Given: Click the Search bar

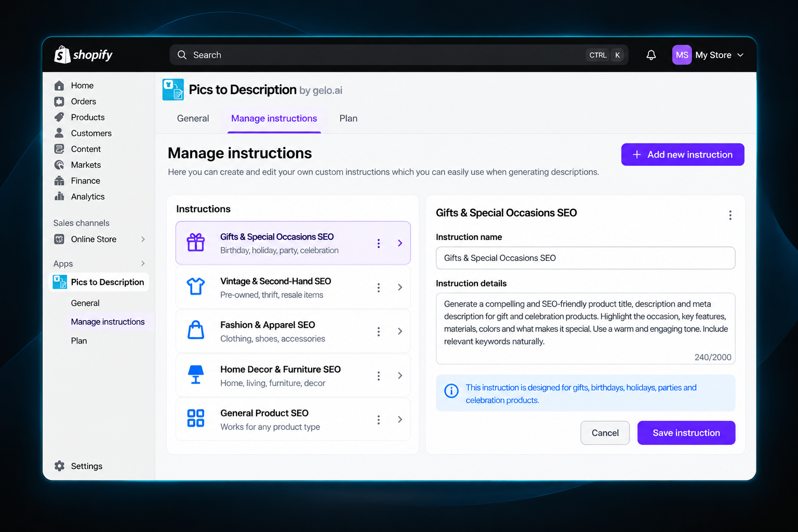Looking at the screenshot, I should click(399, 55).
